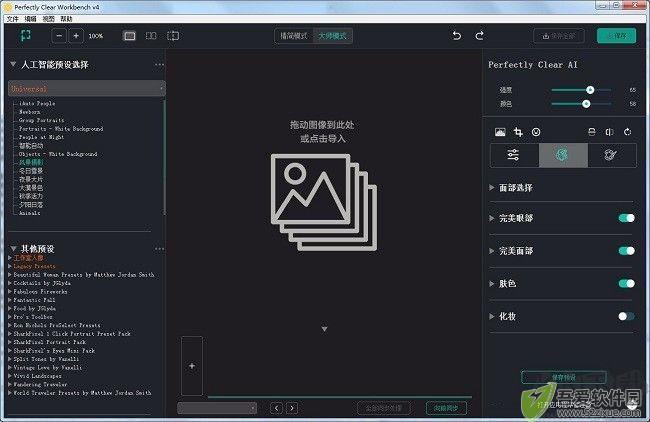Open the Universal preset dropdown
650x422 pixels.
tap(87, 88)
